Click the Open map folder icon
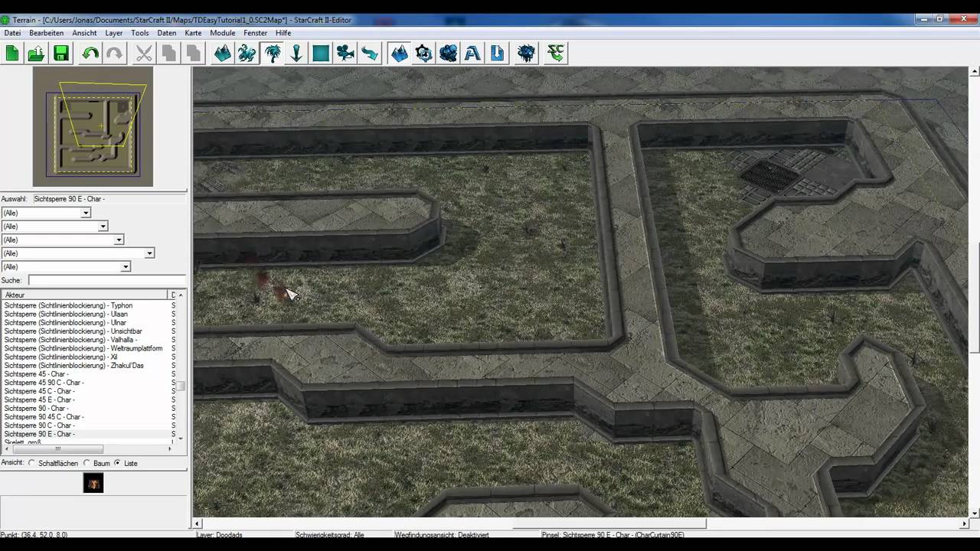980x551 pixels. tap(36, 53)
